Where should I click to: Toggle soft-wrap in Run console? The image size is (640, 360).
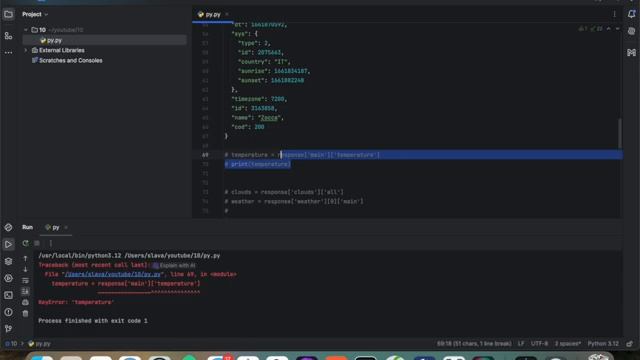pos(25,280)
